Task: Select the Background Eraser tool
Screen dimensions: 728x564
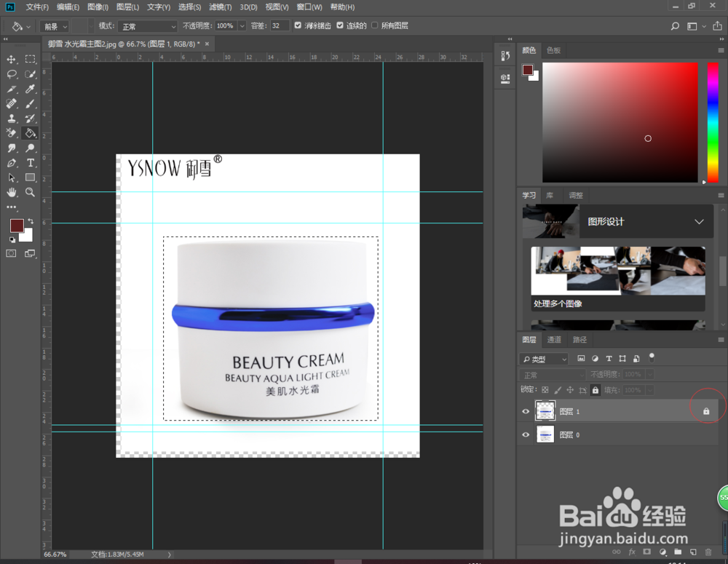Action: point(12,133)
